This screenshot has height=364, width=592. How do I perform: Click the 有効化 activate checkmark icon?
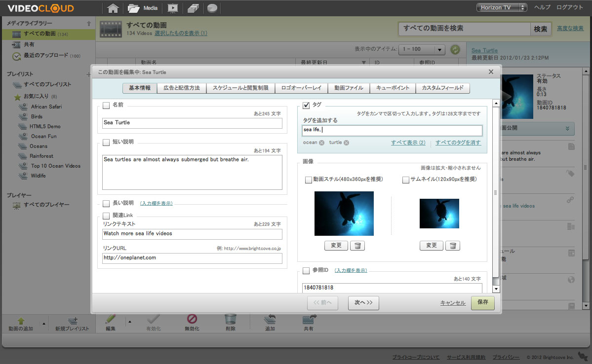click(x=153, y=320)
